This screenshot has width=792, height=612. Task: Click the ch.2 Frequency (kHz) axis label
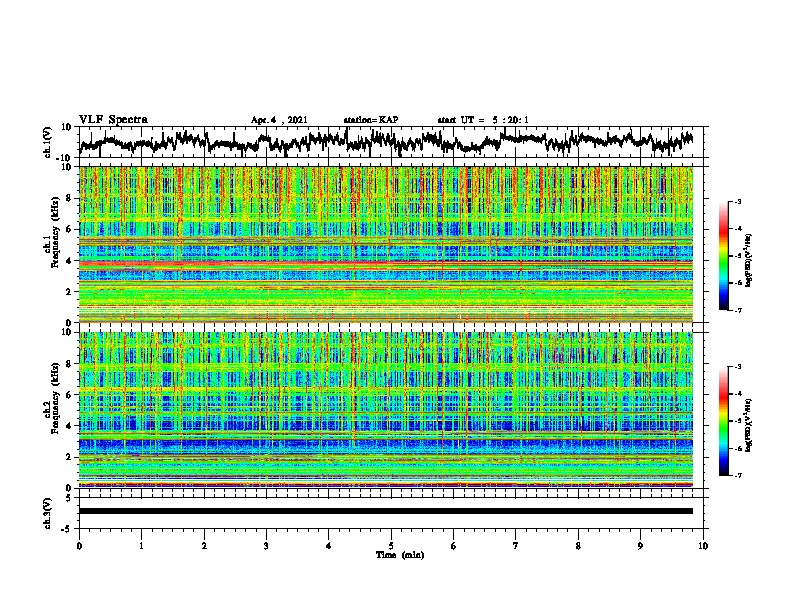tap(51, 398)
